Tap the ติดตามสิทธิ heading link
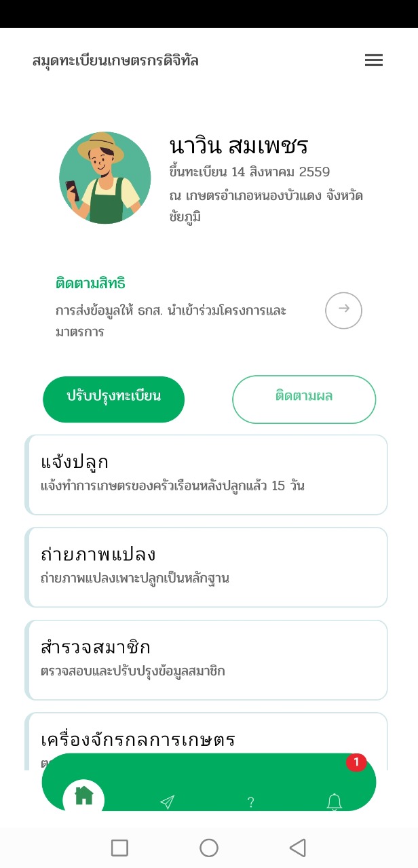 click(90, 283)
